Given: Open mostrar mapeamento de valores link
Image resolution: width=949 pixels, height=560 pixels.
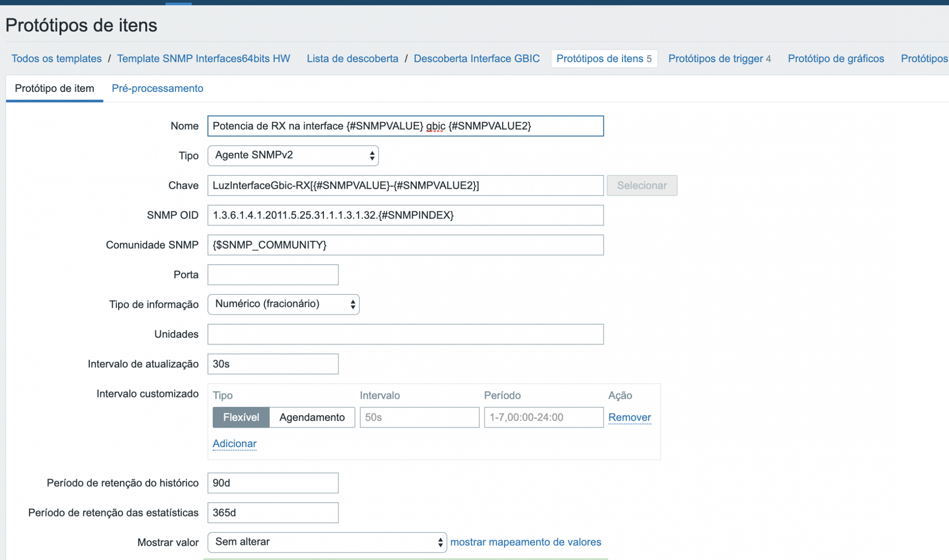Looking at the screenshot, I should [525, 542].
